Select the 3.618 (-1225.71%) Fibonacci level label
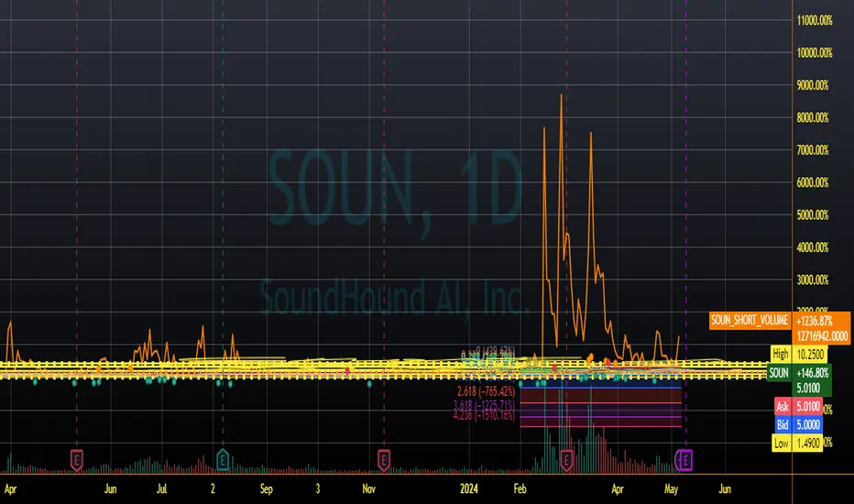The image size is (854, 504). click(484, 405)
